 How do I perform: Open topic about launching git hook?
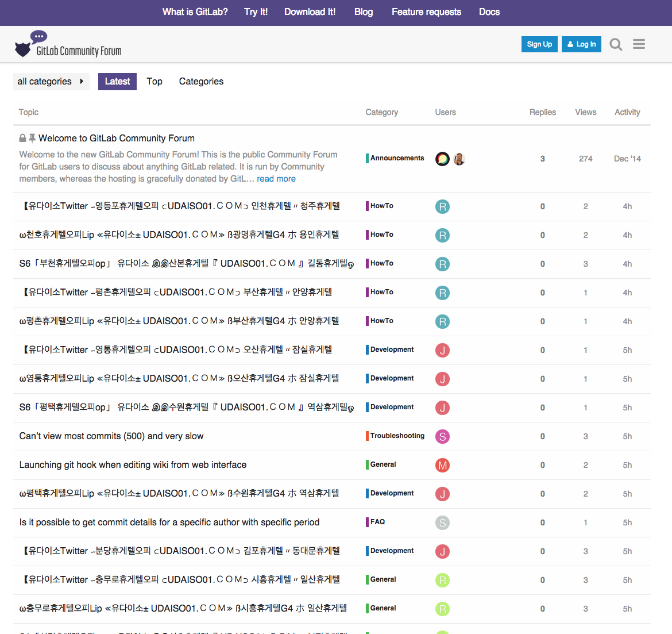133,464
